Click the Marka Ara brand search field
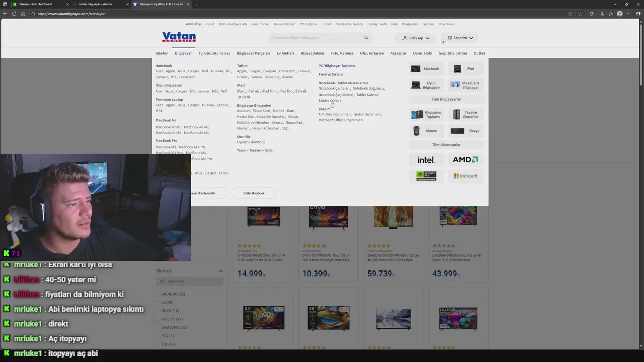 (x=189, y=281)
